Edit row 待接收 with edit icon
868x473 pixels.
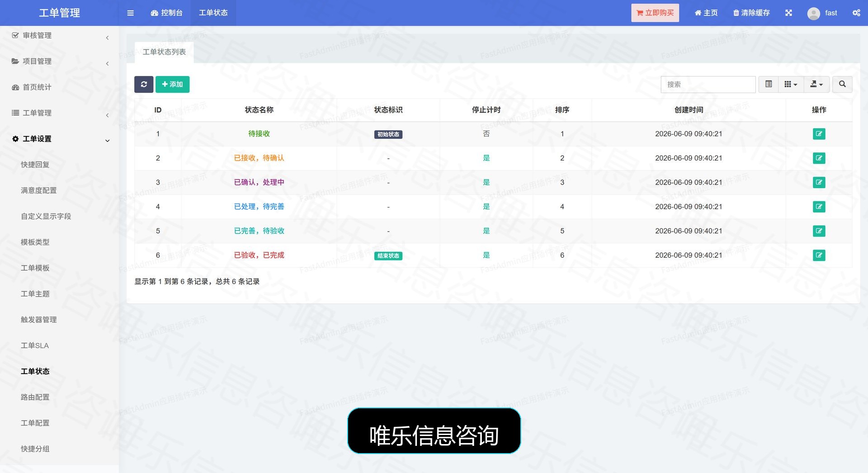(819, 134)
